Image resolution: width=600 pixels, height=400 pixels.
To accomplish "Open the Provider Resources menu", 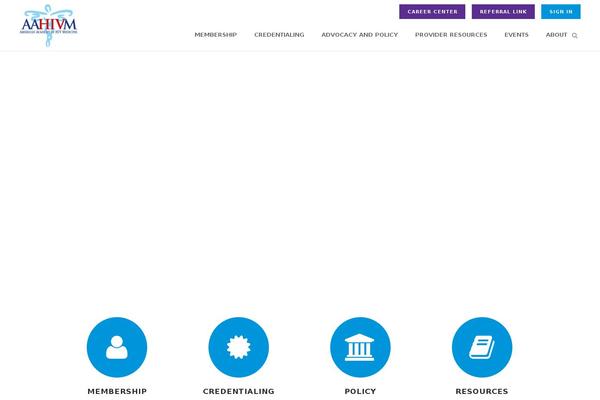I will (451, 35).
